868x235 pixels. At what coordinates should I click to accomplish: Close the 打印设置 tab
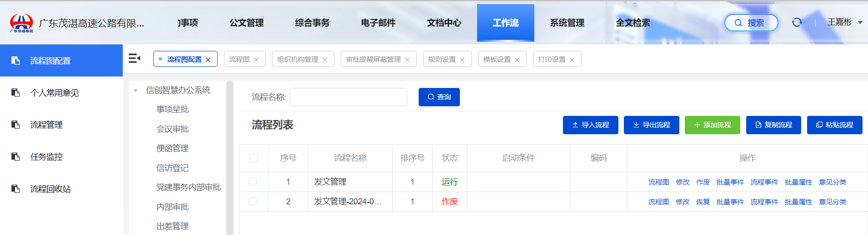point(572,60)
